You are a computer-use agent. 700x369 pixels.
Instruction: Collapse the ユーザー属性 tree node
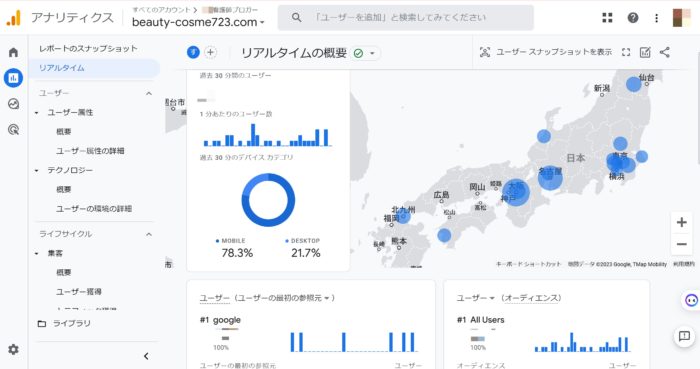[37, 112]
